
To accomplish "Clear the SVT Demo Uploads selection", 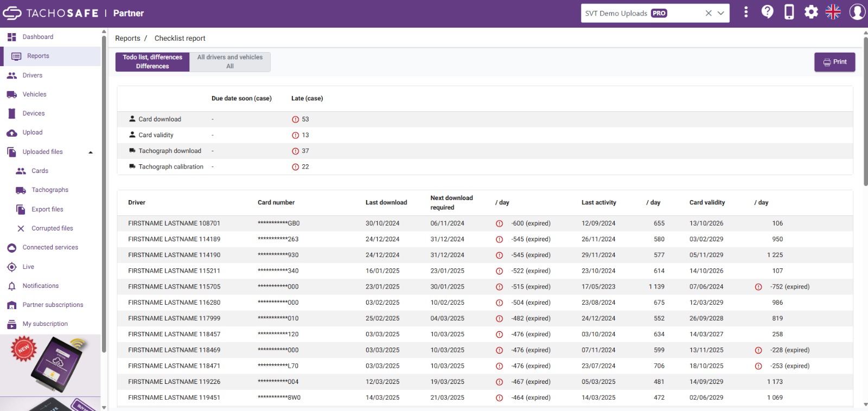I will 709,13.
